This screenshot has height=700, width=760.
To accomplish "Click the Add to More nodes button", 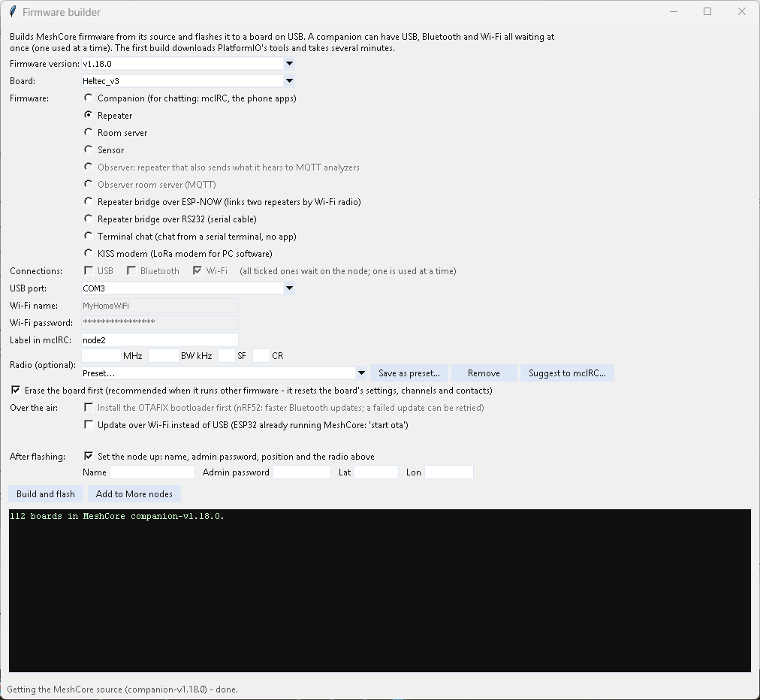I will click(x=134, y=494).
